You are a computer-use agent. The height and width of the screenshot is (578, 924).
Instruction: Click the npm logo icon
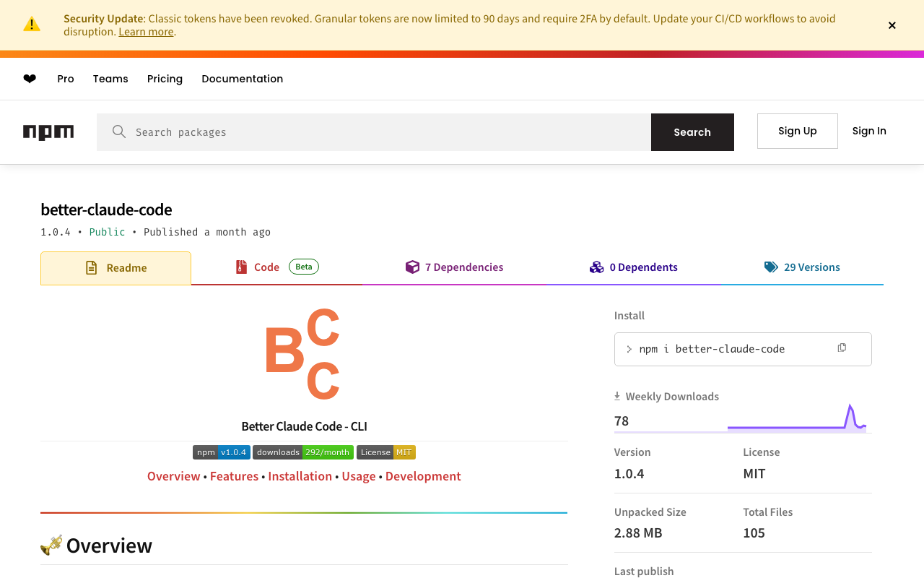point(48,132)
